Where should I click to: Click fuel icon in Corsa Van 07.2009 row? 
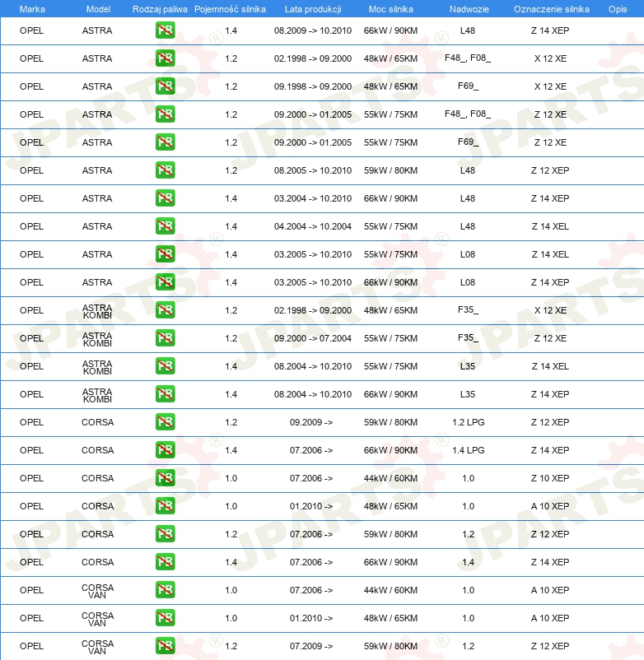click(x=165, y=646)
